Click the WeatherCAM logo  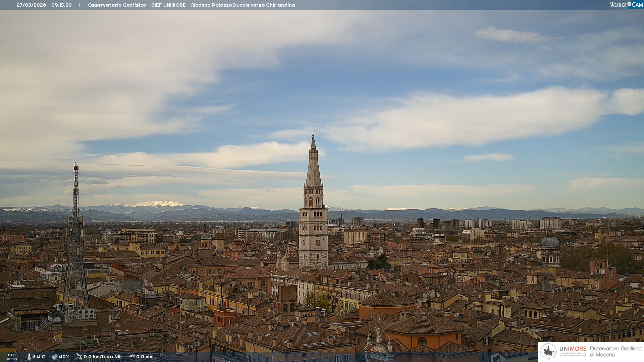click(x=626, y=5)
